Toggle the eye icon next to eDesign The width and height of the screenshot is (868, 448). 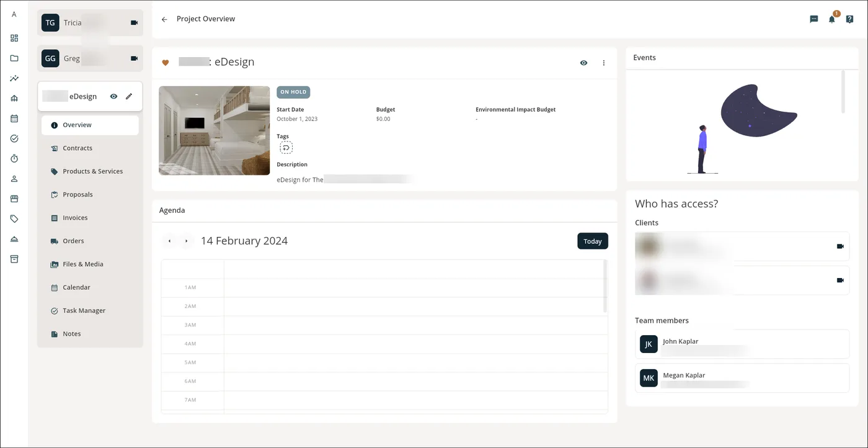click(113, 96)
